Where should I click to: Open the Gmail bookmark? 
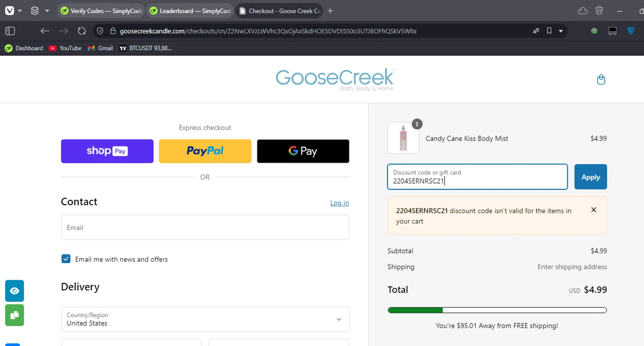tap(100, 48)
